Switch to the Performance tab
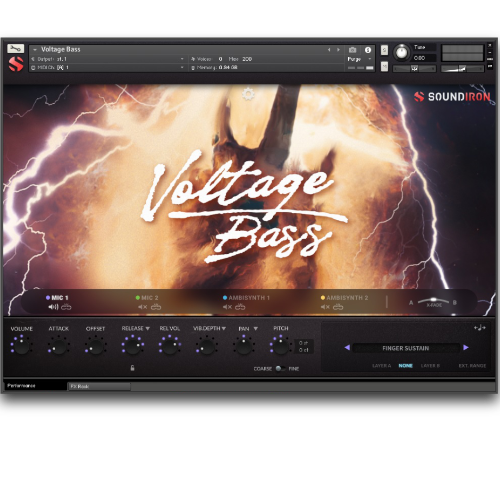The height and width of the screenshot is (500, 500). pos(35,386)
